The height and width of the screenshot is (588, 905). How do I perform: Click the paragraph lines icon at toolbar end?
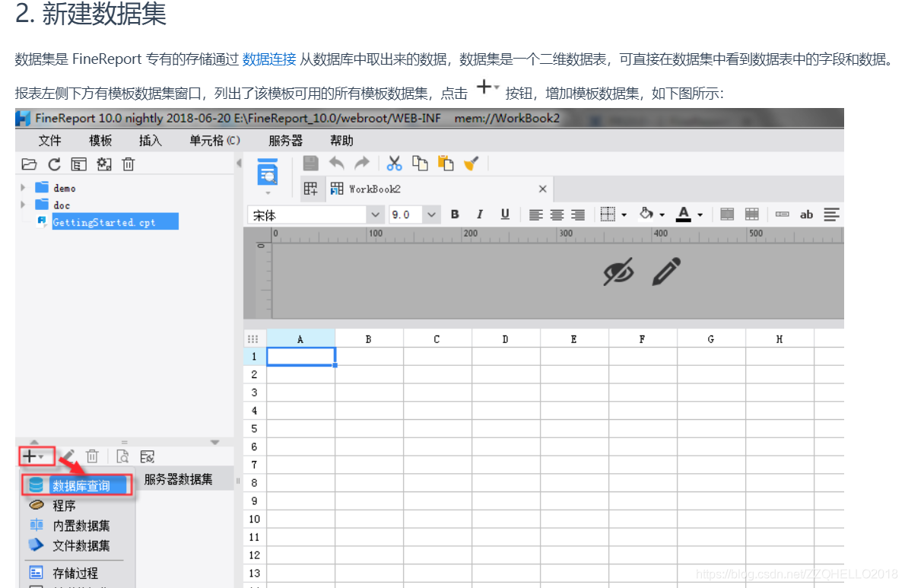click(x=831, y=215)
